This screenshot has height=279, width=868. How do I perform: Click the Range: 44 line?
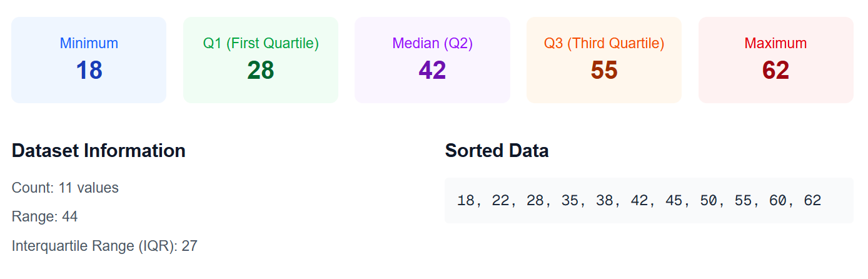pos(44,216)
